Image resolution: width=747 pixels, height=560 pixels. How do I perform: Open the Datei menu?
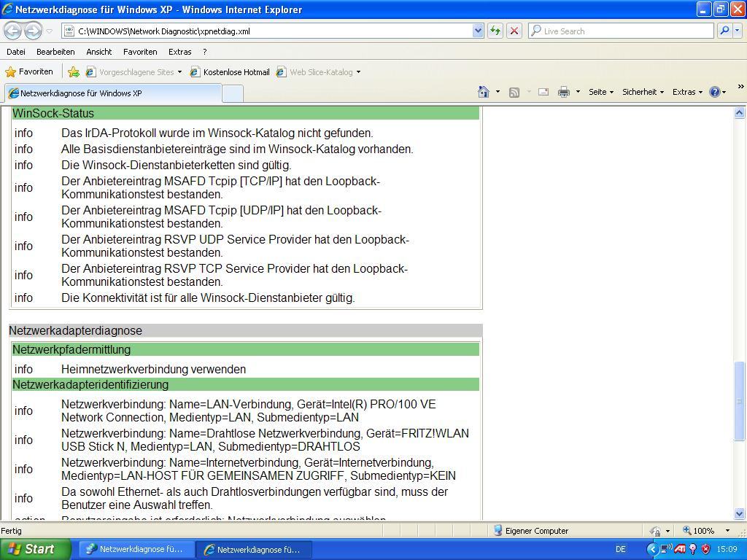click(16, 52)
